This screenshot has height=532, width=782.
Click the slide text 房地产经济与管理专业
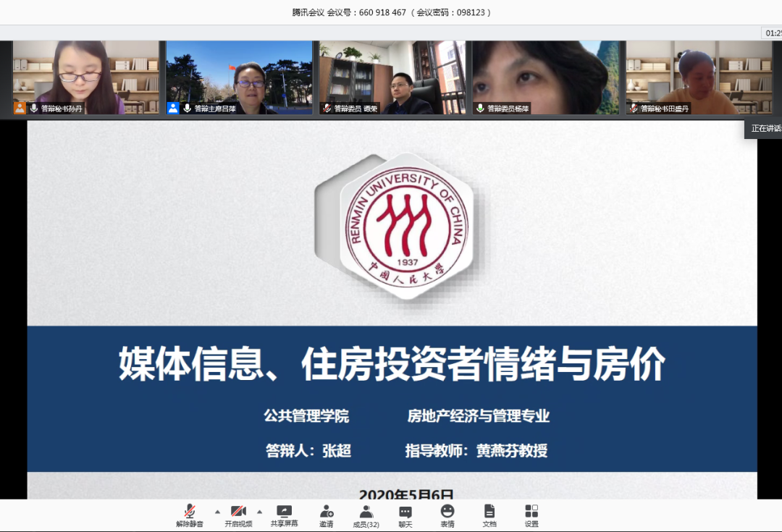479,415
